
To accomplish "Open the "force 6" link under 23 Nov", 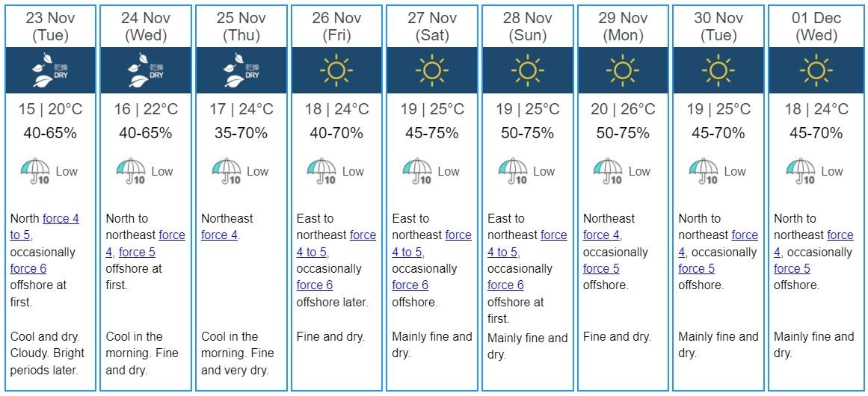I will [x=28, y=269].
